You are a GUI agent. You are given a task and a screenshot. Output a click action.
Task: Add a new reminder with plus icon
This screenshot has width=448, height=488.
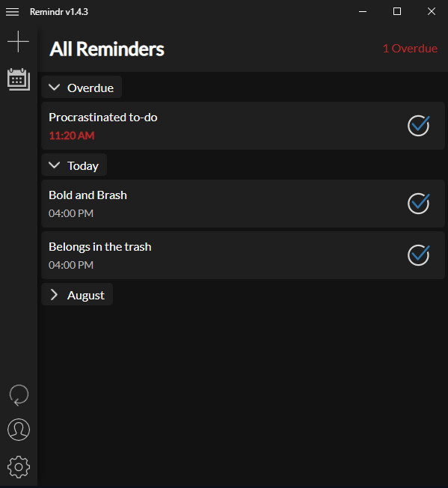[x=19, y=41]
